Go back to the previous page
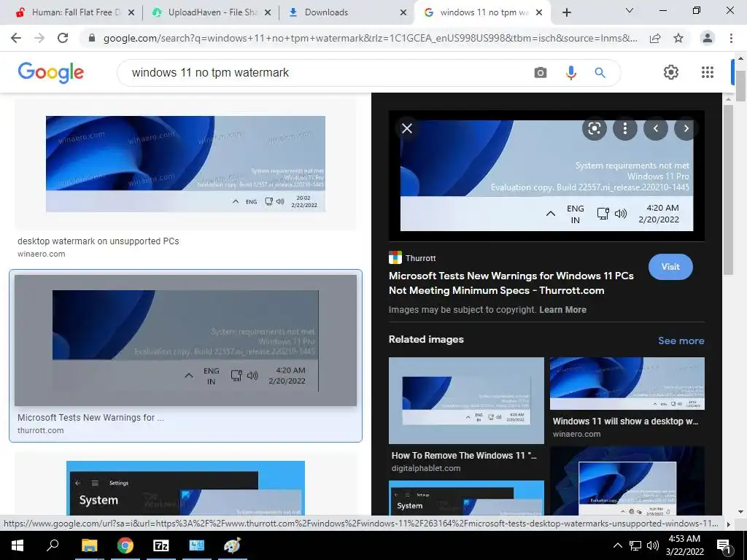The image size is (747, 560). coord(16,38)
